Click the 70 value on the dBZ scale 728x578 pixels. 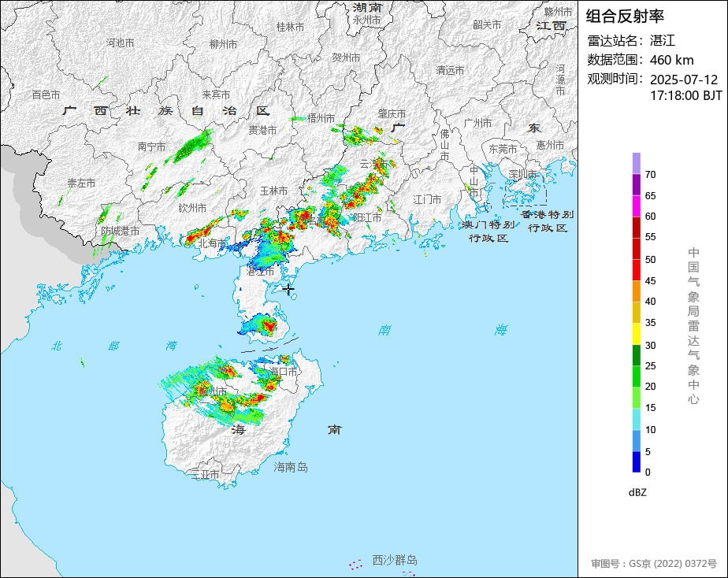click(x=651, y=175)
